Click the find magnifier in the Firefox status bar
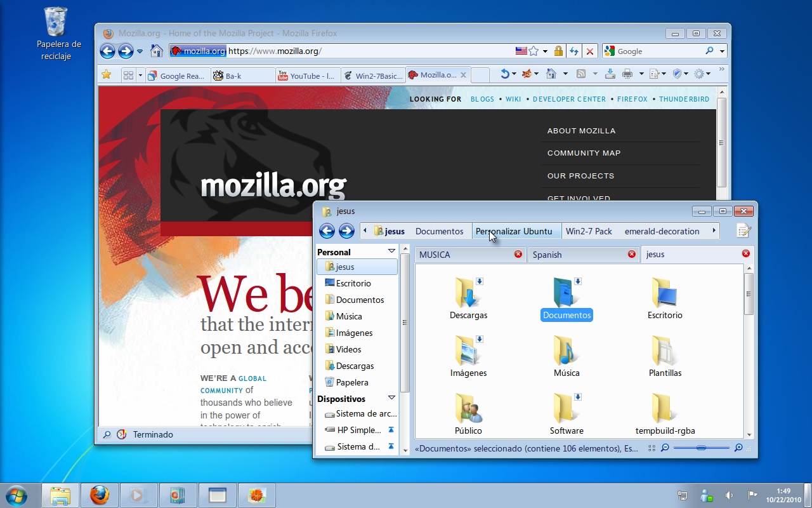Screen dimensions: 812x508 click(x=107, y=434)
